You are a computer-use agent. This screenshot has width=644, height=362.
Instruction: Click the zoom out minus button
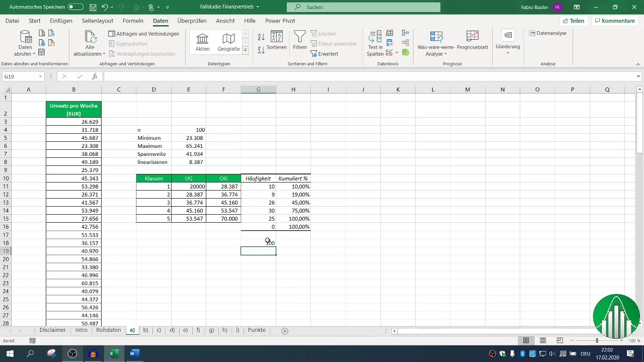tap(572, 340)
